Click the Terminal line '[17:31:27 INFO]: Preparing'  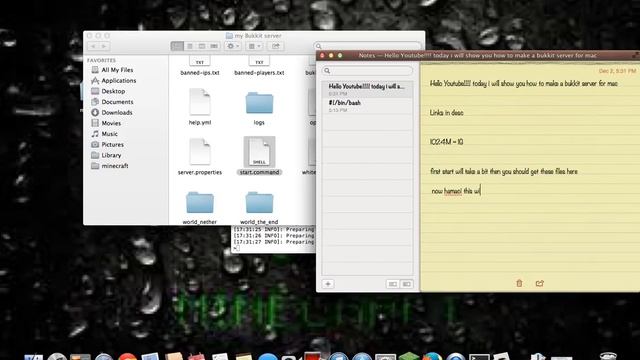tap(273, 242)
